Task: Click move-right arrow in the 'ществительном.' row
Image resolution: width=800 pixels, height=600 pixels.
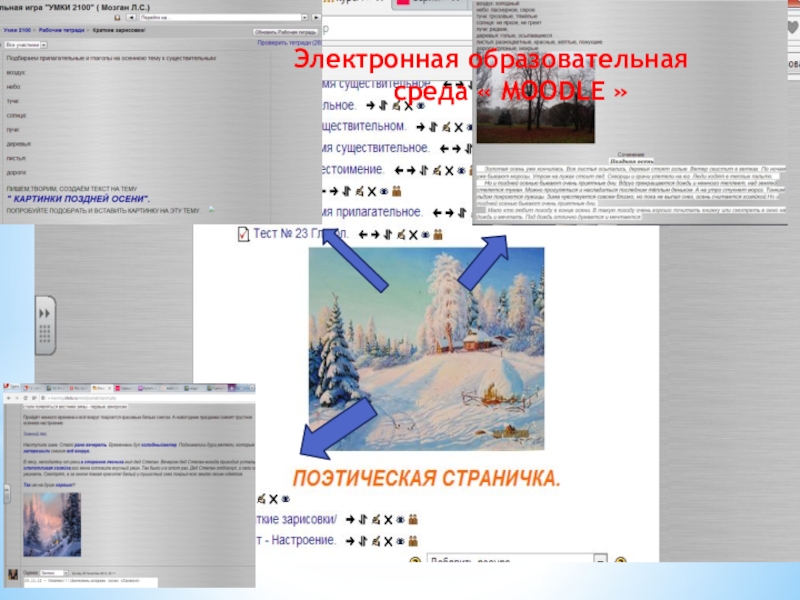Action: pos(420,127)
